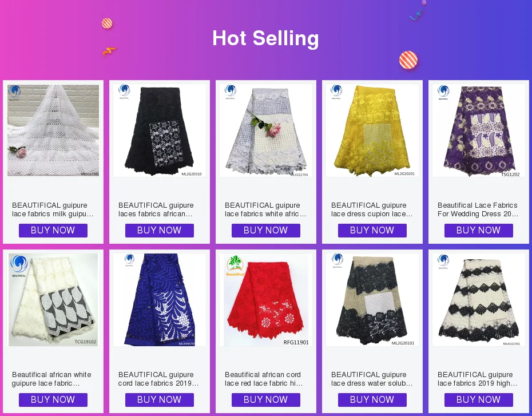Open the black and cream scalloped lace image
The height and width of the screenshot is (416, 532).
pyautogui.click(x=479, y=300)
